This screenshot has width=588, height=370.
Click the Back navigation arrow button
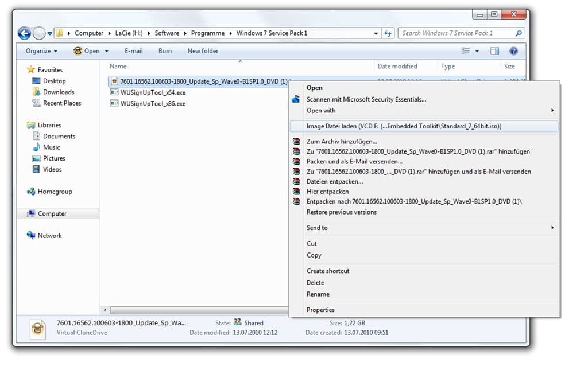pos(24,33)
